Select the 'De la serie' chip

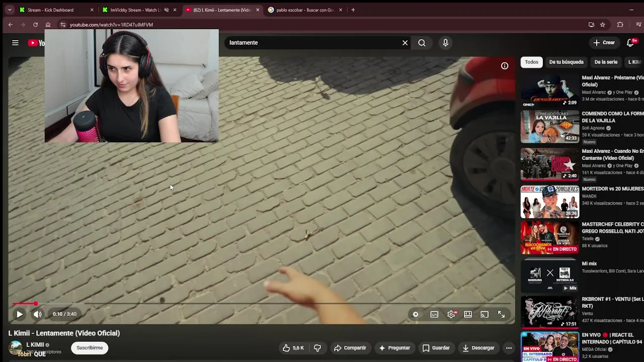coord(606,62)
